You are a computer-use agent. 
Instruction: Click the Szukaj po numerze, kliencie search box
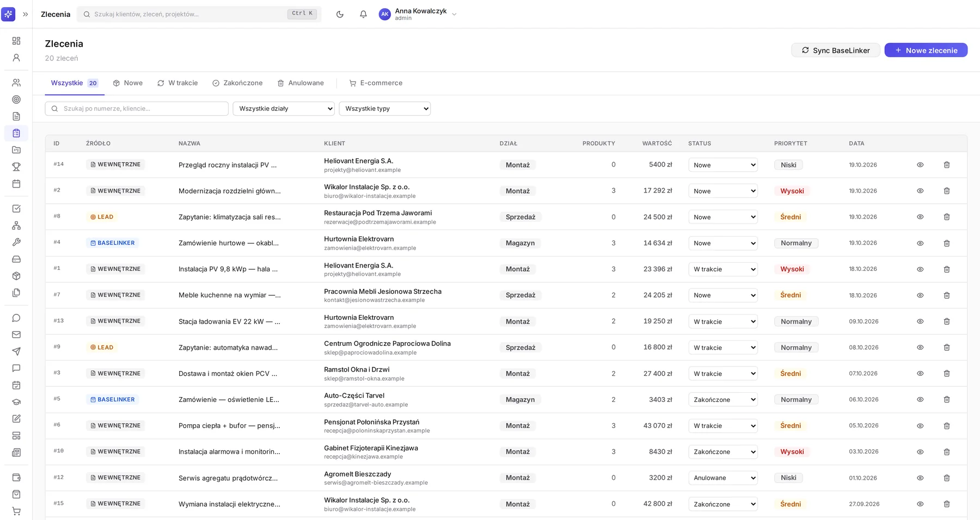pos(137,109)
